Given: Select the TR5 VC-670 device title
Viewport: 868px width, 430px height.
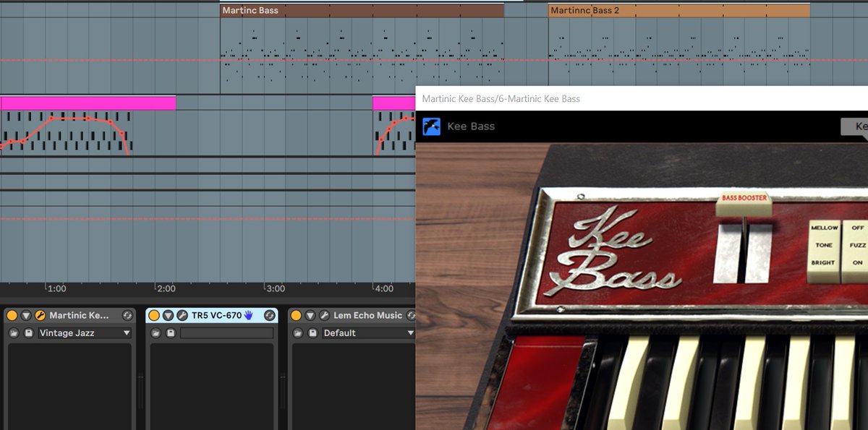Looking at the screenshot, I should [216, 315].
